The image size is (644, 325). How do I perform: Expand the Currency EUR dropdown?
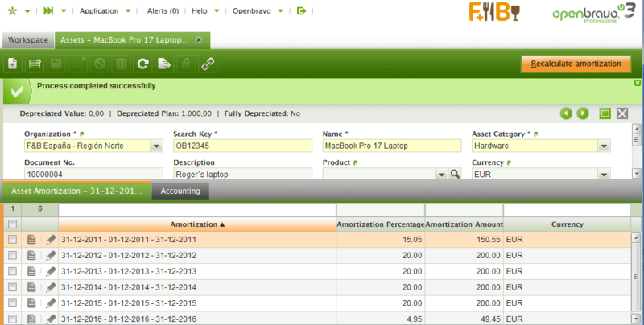tap(603, 174)
